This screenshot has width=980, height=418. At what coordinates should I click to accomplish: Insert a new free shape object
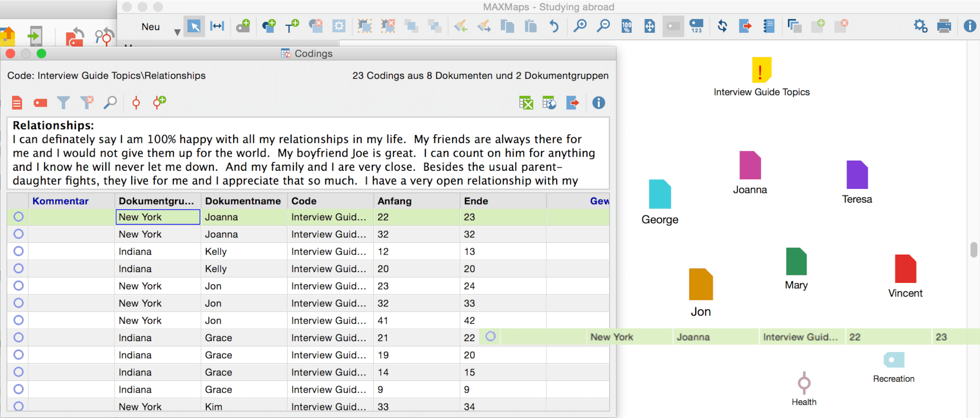point(269,26)
